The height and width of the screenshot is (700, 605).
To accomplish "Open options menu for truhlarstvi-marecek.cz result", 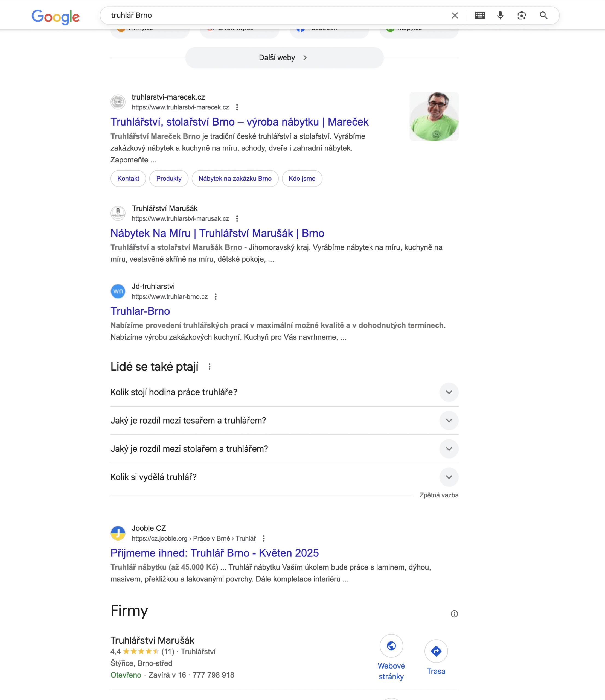I will coord(237,107).
